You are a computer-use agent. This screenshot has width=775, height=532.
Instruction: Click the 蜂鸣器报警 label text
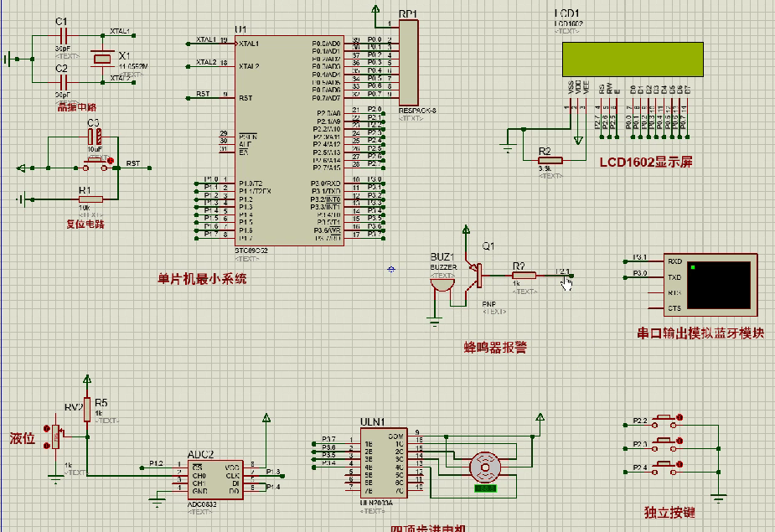496,347
